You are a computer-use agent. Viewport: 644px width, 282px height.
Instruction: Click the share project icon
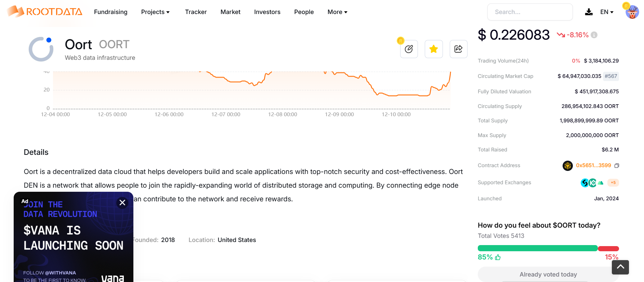458,49
